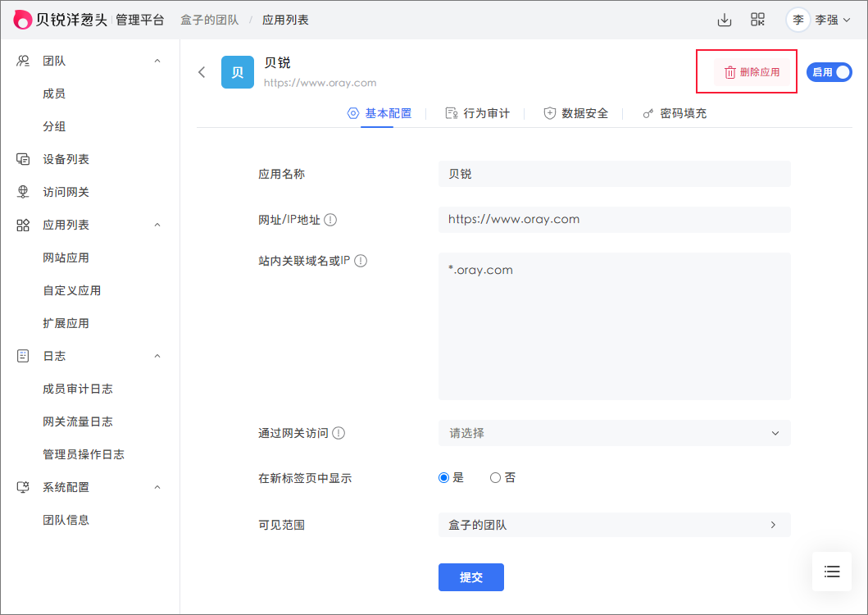The width and height of the screenshot is (868, 615).
Task: Click info icon beside 网址/IP地址
Action: click(x=330, y=220)
